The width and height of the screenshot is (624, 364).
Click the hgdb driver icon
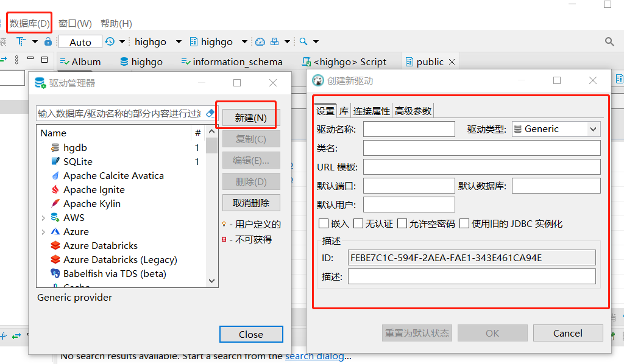point(55,148)
